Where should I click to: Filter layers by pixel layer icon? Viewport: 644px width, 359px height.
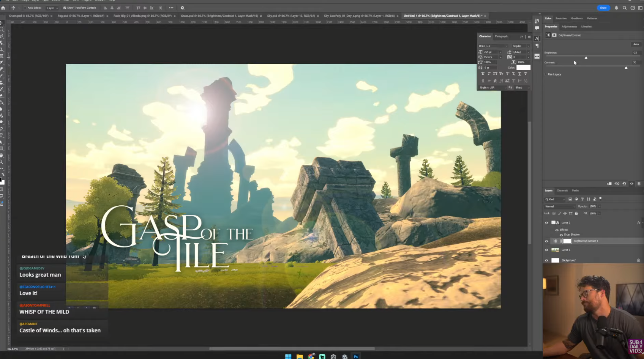point(570,199)
